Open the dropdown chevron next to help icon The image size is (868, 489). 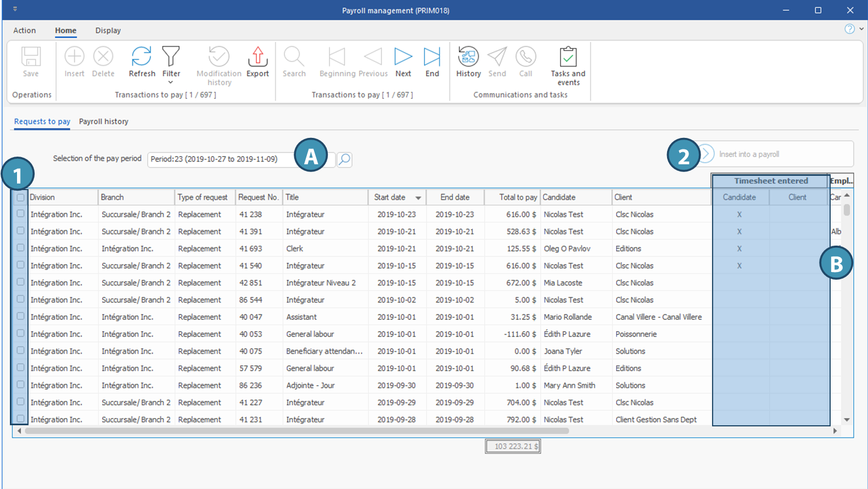861,29
